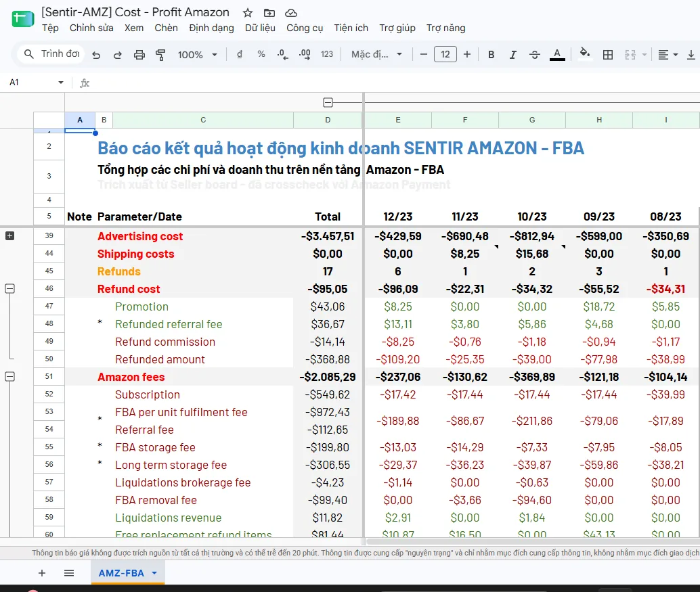Collapse the column group above column D
700x592 pixels.
[328, 103]
